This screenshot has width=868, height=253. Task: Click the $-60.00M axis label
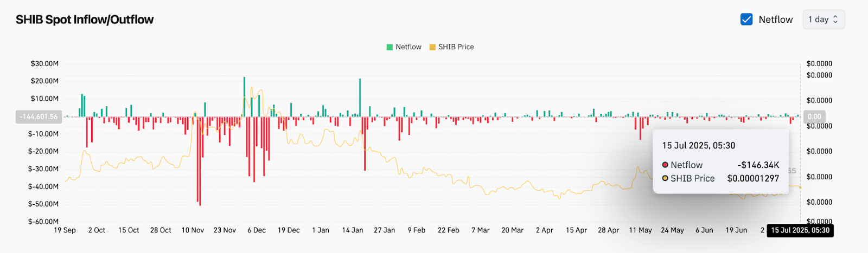pos(43,222)
